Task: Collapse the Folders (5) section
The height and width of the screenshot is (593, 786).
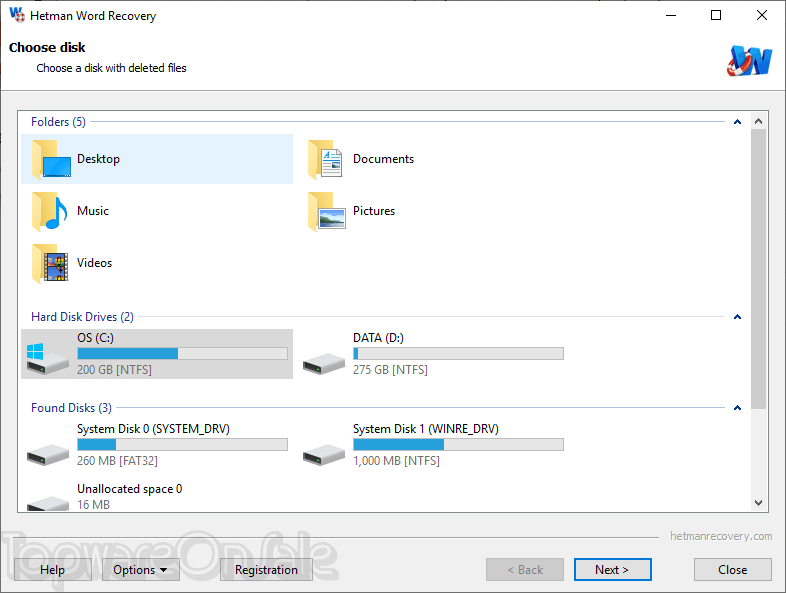Action: [x=737, y=122]
